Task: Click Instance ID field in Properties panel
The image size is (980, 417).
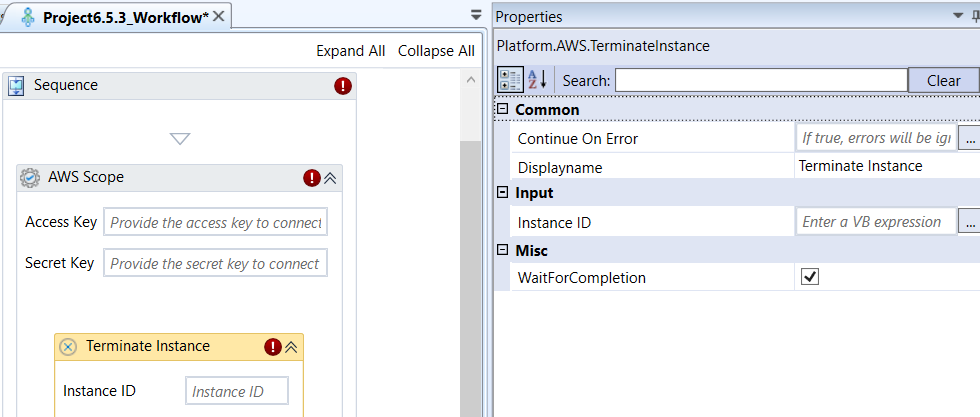Action: coord(876,222)
